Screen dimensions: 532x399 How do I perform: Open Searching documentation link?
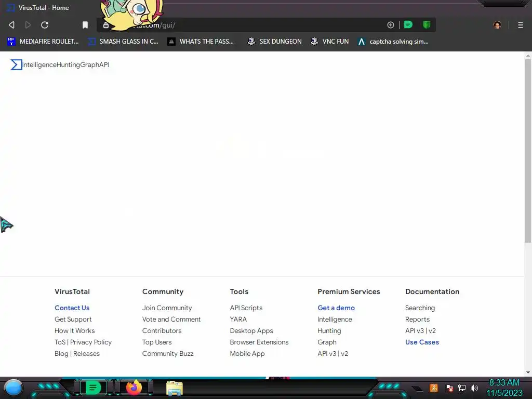click(x=420, y=308)
